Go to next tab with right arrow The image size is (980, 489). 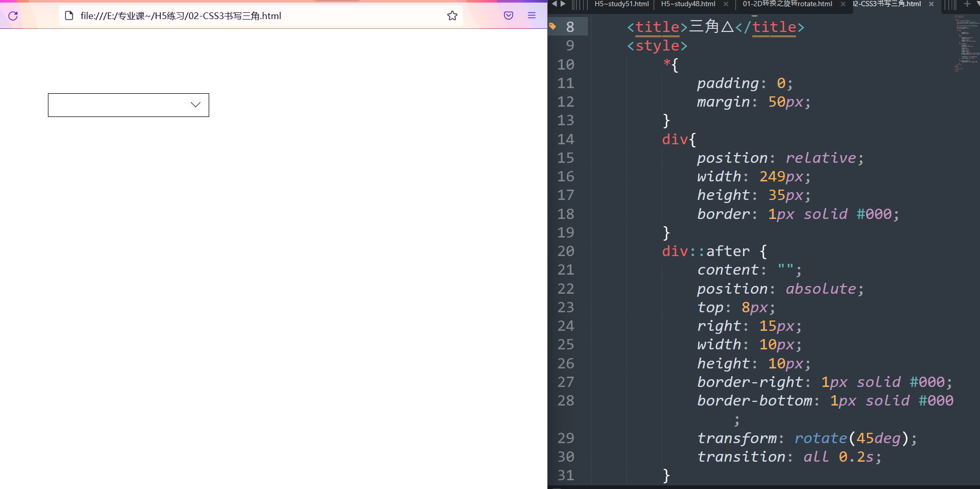coord(563,4)
